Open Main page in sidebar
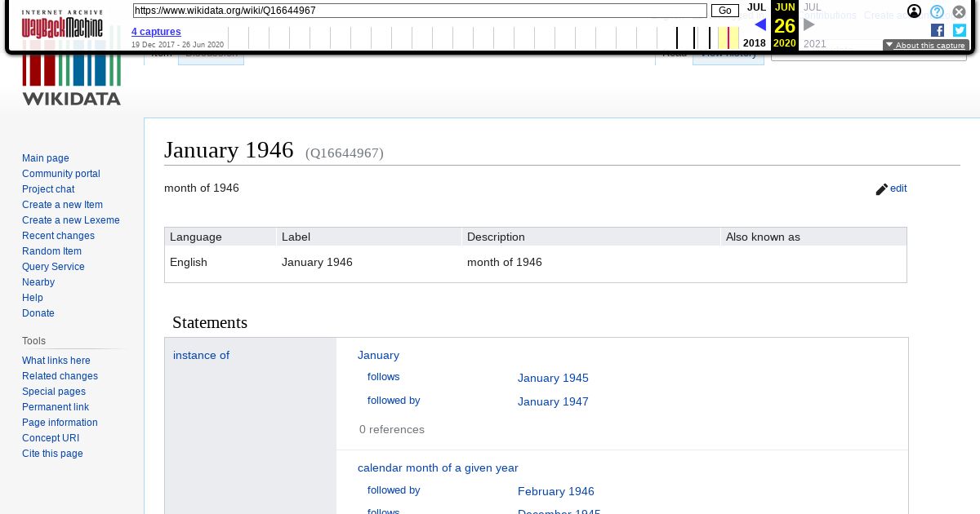The height and width of the screenshot is (514, 980). [x=46, y=158]
